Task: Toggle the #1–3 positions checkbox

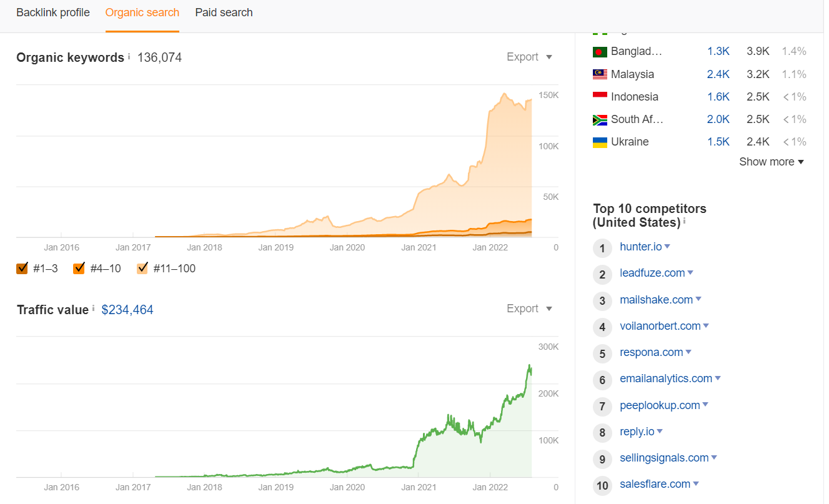Action: [22, 269]
